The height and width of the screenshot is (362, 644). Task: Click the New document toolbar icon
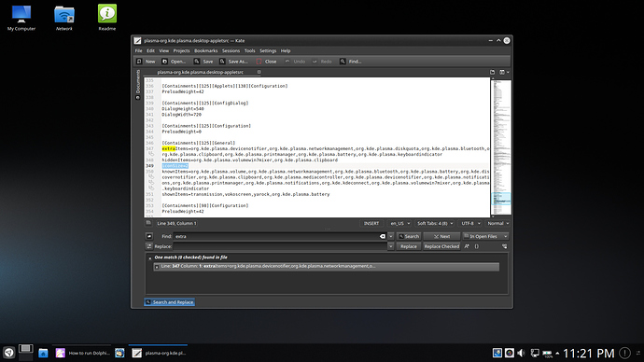139,62
